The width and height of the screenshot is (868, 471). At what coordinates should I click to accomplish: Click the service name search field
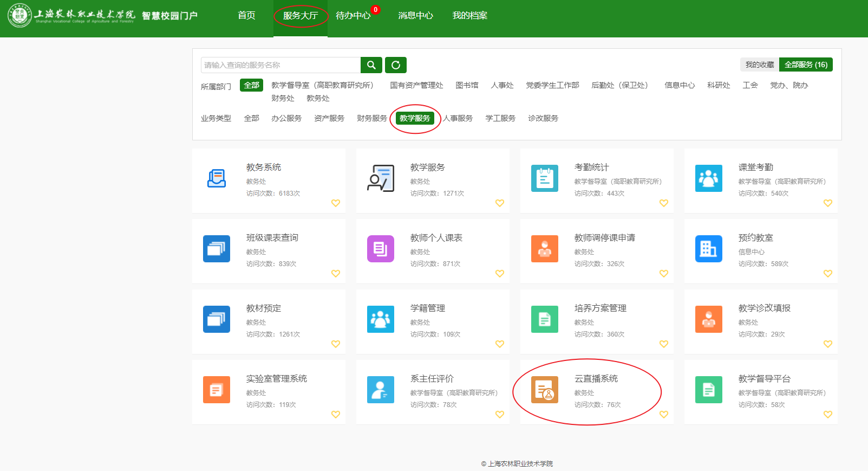280,65
